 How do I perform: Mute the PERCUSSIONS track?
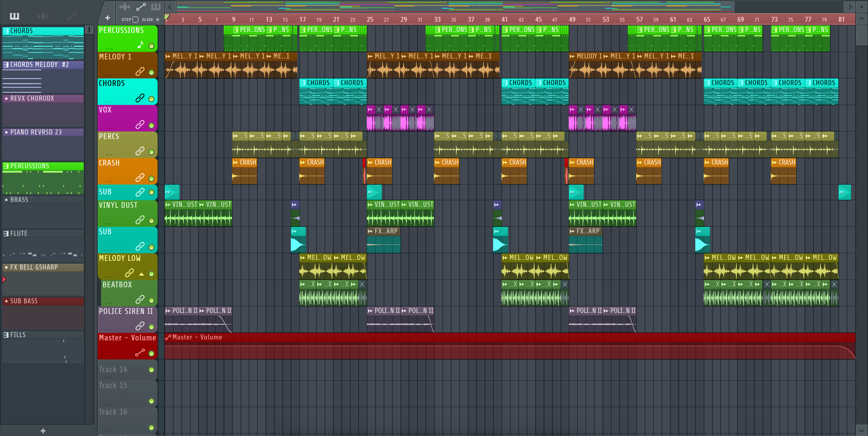pos(152,46)
